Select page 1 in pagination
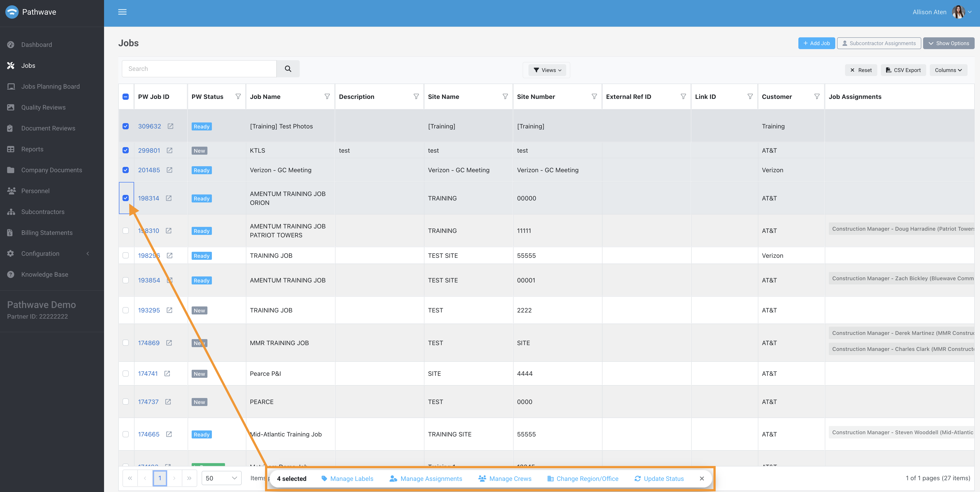The image size is (980, 492). click(x=160, y=478)
